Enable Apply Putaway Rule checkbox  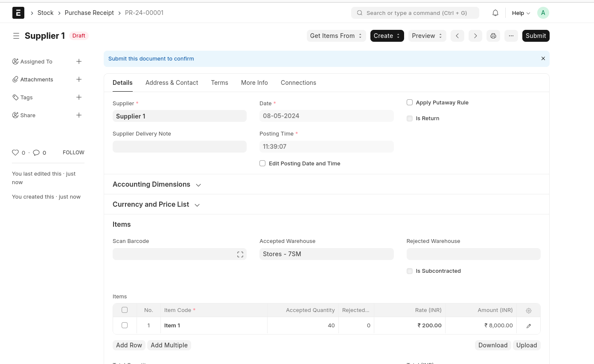410,102
